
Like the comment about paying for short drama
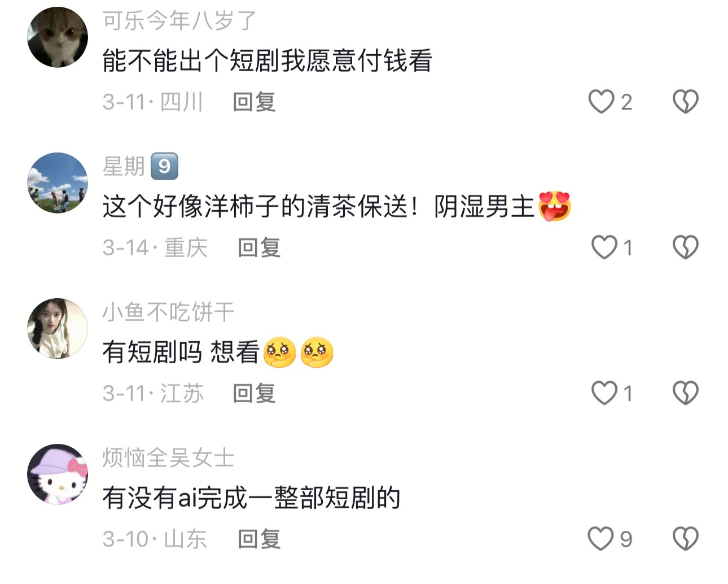(601, 102)
